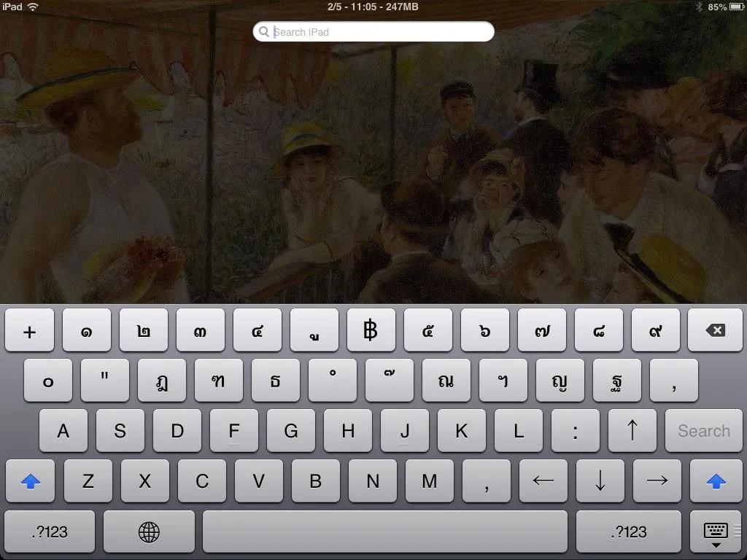Tap the backspace delete key
Screen dimensions: 747x560
(716, 331)
